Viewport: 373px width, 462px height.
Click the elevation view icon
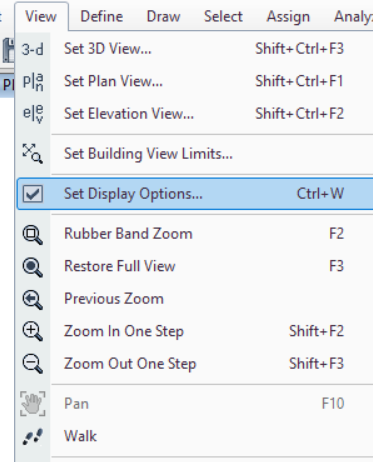click(33, 114)
